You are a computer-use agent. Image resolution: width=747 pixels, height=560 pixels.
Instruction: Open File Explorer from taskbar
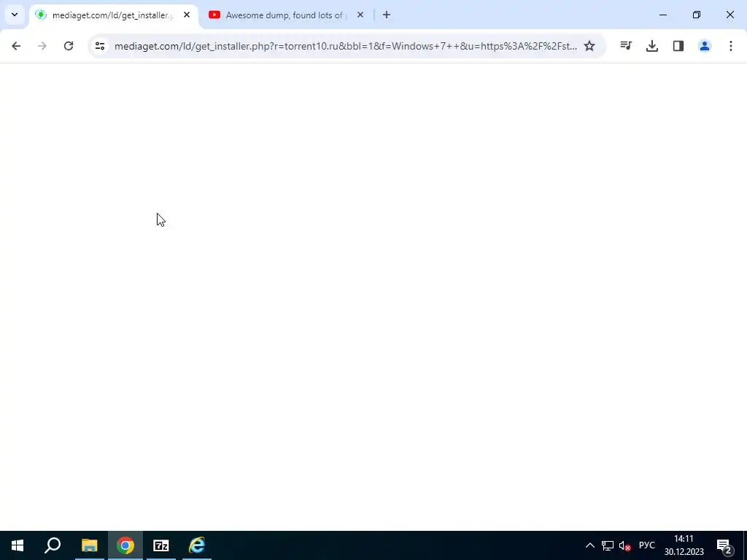click(89, 545)
